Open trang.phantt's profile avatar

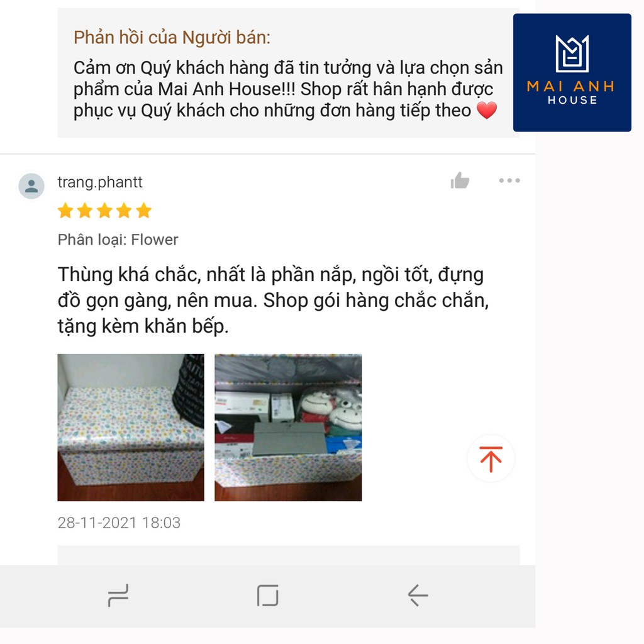point(31,186)
